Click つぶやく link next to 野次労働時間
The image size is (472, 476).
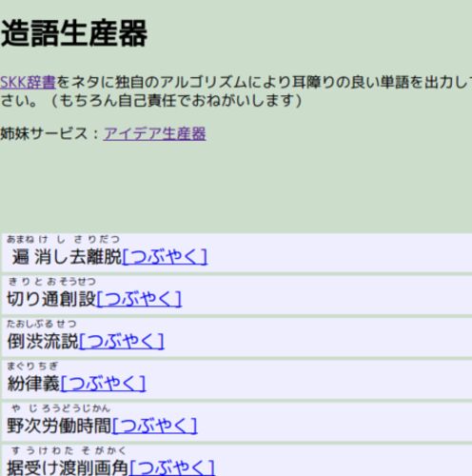pos(155,426)
